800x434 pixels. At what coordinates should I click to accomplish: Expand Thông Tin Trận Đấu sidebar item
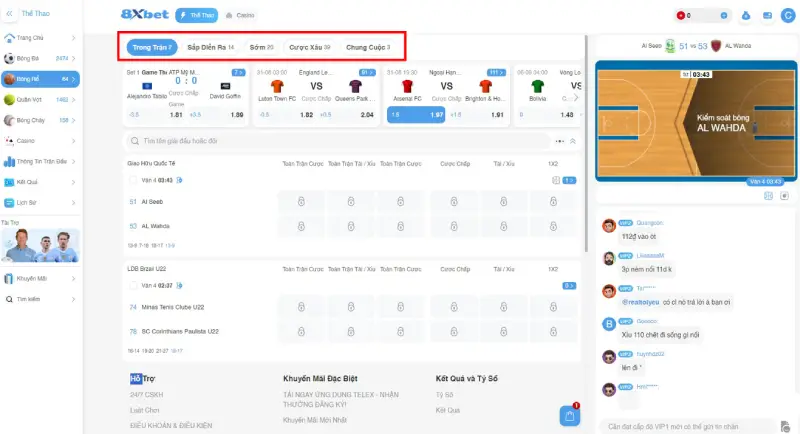coord(41,162)
